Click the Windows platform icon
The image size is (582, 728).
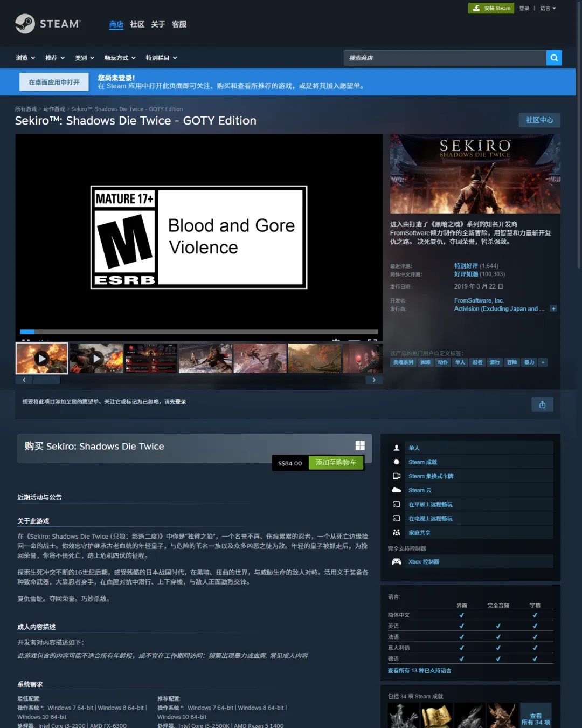pos(360,445)
